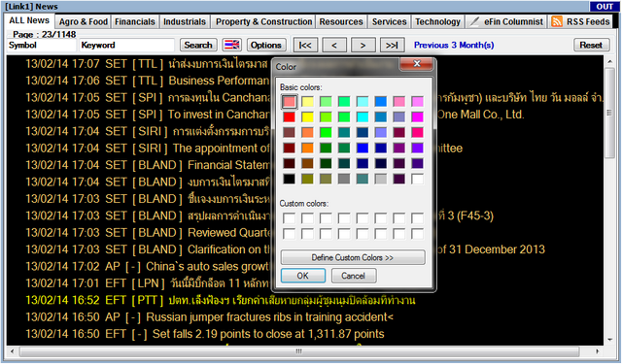Image resolution: width=622 pixels, height=364 pixels.
Task: Open the Financials tab
Action: tap(135, 21)
